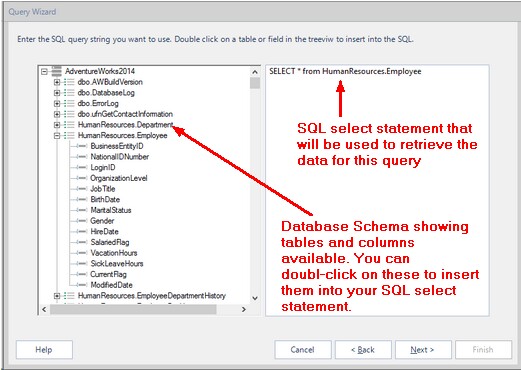Click the table icon beside dbo.DatabaseLog

pos(69,93)
